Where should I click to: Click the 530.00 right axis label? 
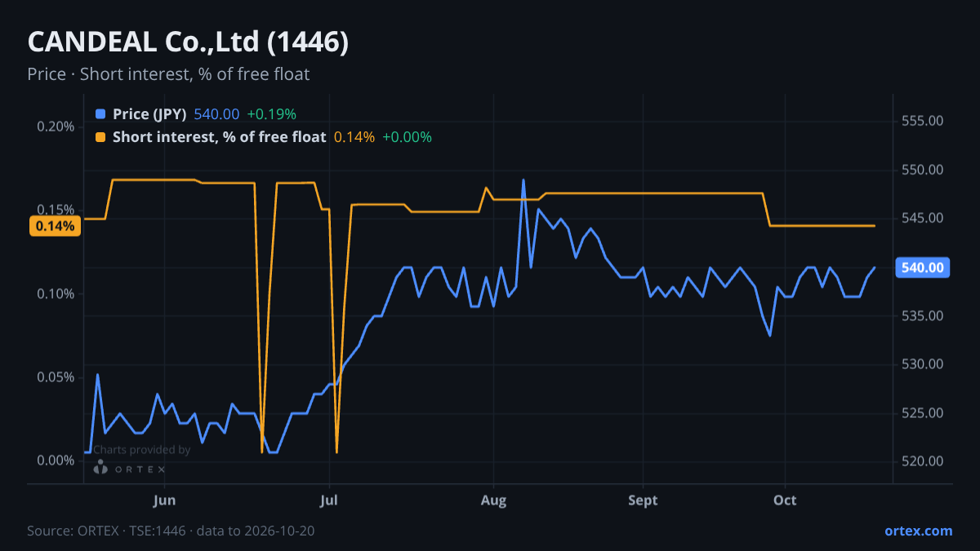tap(924, 364)
